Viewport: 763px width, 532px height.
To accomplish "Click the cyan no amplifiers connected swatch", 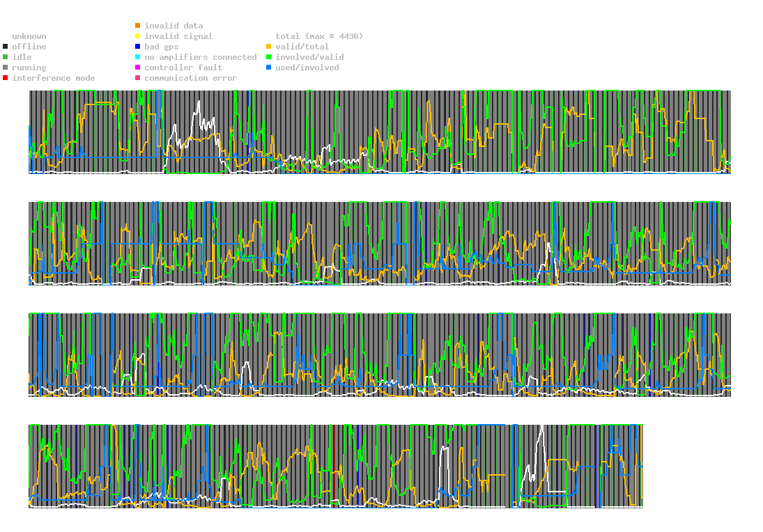I will [137, 57].
